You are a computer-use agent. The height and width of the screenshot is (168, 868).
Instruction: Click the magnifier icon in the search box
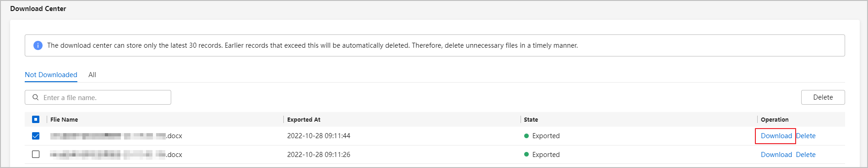35,97
